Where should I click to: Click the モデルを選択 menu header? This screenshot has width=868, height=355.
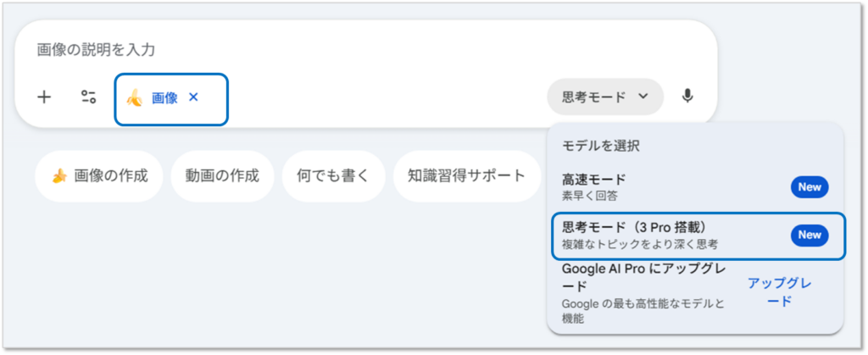(x=601, y=146)
